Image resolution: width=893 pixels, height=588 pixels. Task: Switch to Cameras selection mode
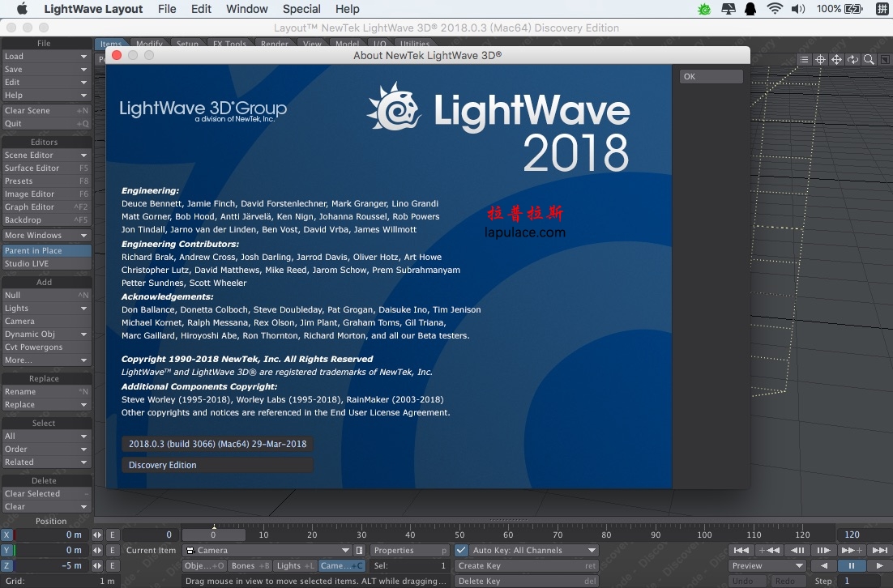point(341,566)
